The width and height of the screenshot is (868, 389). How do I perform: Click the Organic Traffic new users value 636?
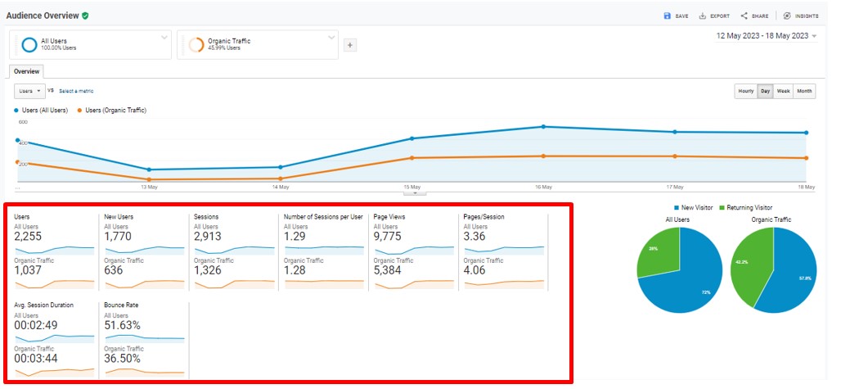click(x=114, y=270)
